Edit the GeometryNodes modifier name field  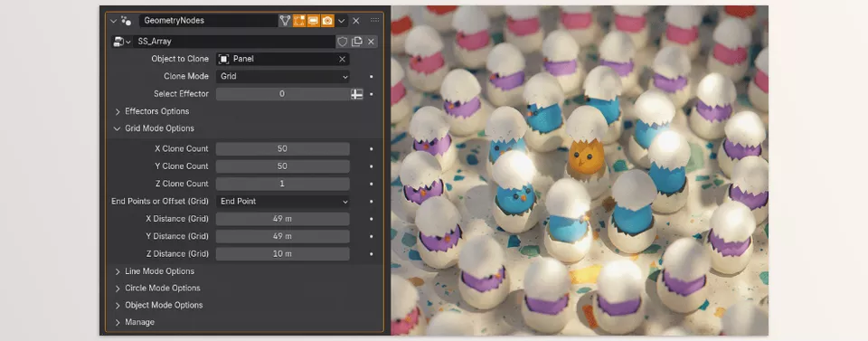coord(208,21)
